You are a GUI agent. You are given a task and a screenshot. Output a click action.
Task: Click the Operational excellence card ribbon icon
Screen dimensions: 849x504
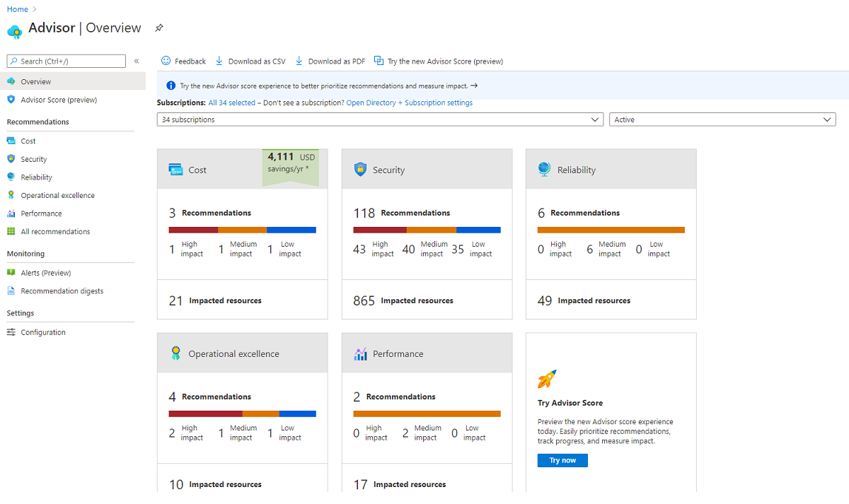point(175,353)
